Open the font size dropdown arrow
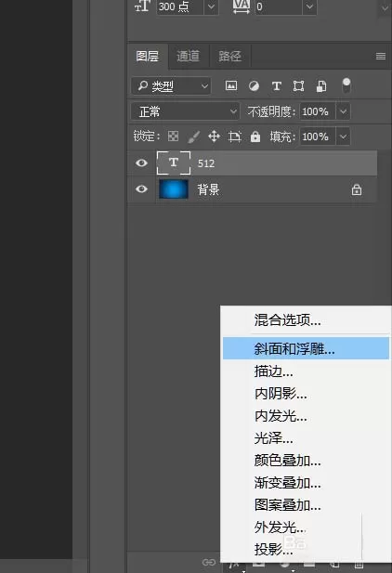 [x=211, y=7]
